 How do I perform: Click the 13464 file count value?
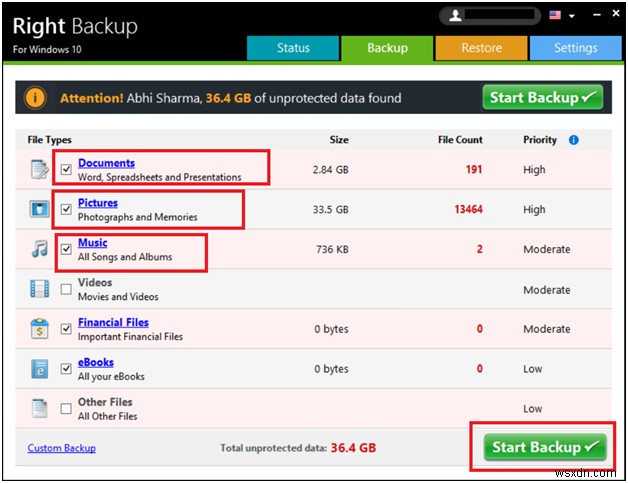468,209
